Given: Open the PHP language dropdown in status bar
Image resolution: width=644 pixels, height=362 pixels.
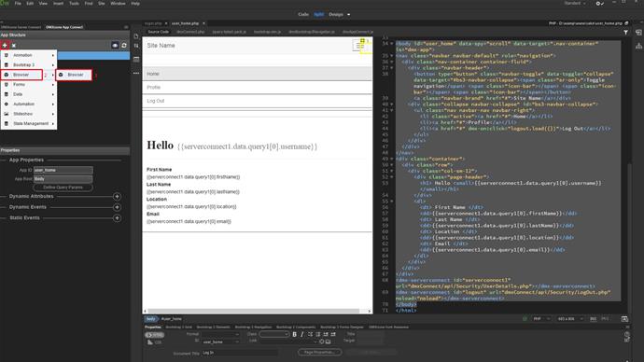Looking at the screenshot, I should click(x=540, y=319).
